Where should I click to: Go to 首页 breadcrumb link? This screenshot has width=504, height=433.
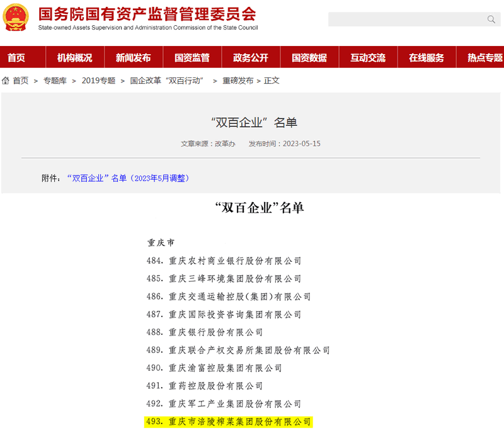(x=21, y=81)
